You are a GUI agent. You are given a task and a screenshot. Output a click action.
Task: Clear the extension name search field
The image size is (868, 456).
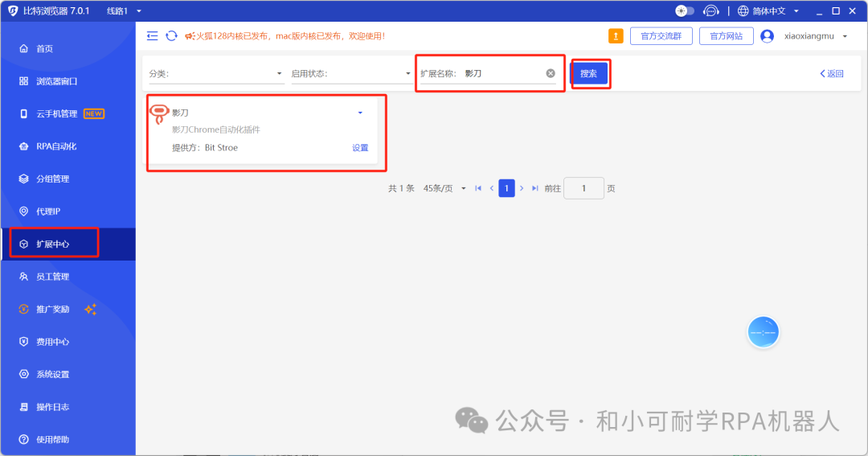tap(551, 73)
